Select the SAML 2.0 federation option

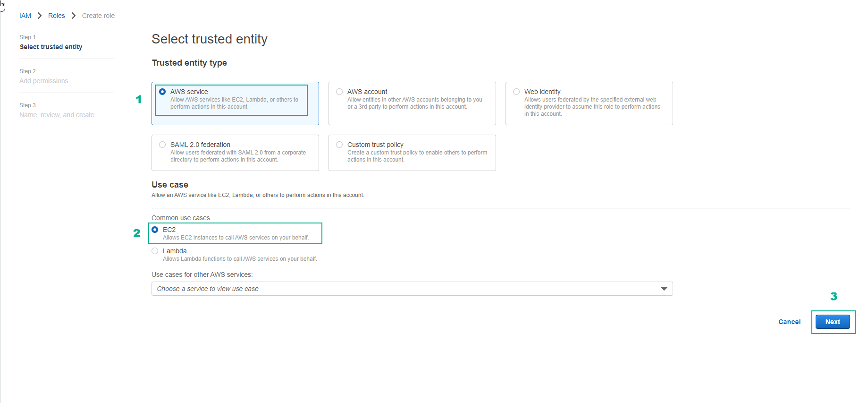pos(162,145)
